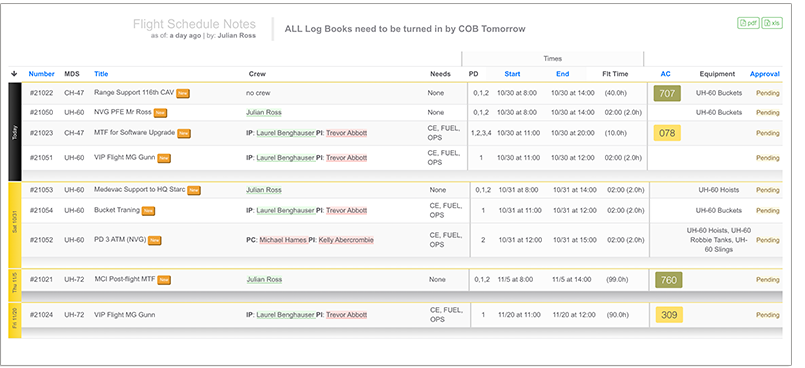Viewport: 805px width, 368px height.
Task: Sort table by Number column
Action: tap(42, 74)
